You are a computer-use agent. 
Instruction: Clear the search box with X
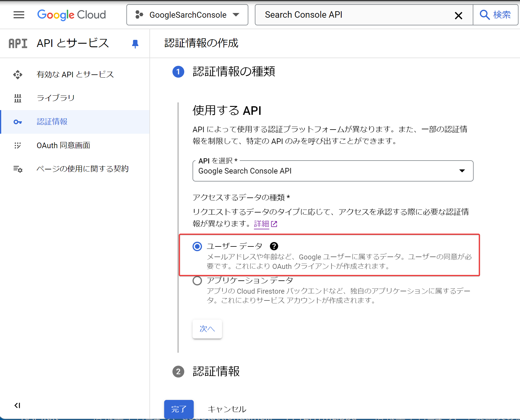(x=458, y=15)
